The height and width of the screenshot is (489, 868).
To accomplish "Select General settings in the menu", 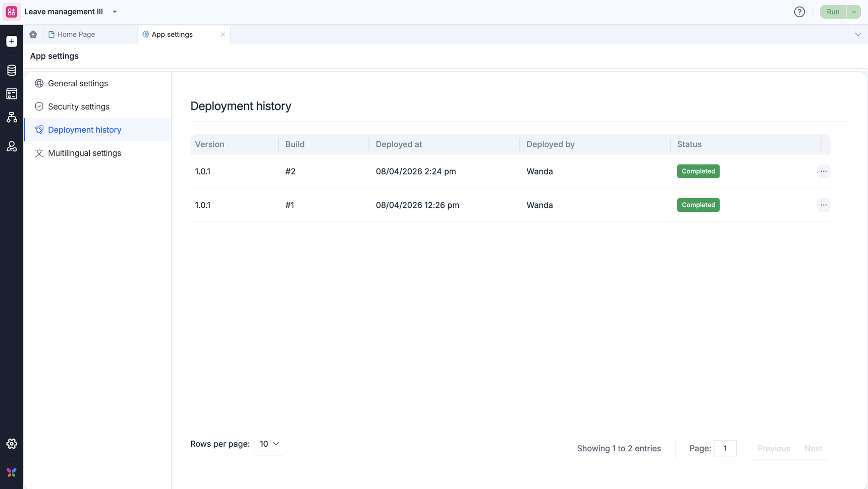I will point(78,83).
